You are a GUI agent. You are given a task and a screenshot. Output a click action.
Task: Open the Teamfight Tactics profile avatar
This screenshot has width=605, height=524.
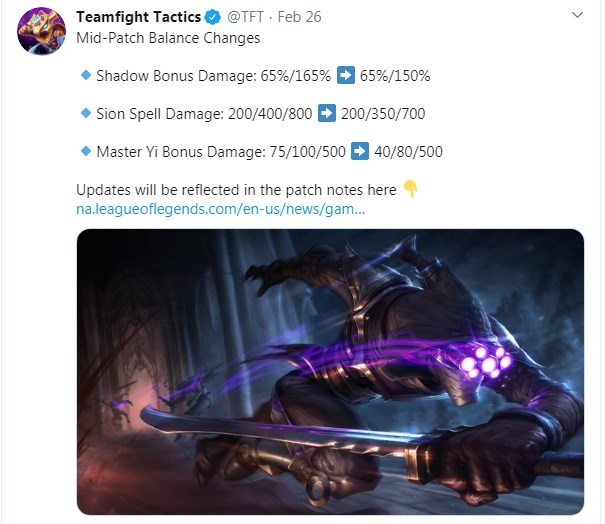click(x=41, y=31)
